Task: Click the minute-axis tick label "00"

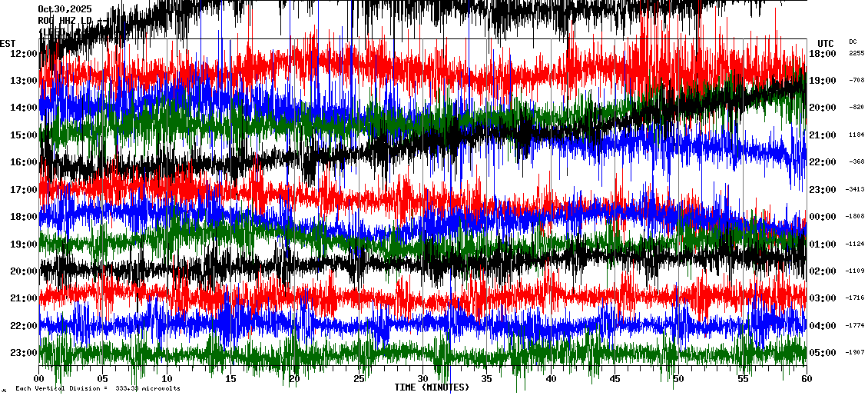Action: (38, 379)
